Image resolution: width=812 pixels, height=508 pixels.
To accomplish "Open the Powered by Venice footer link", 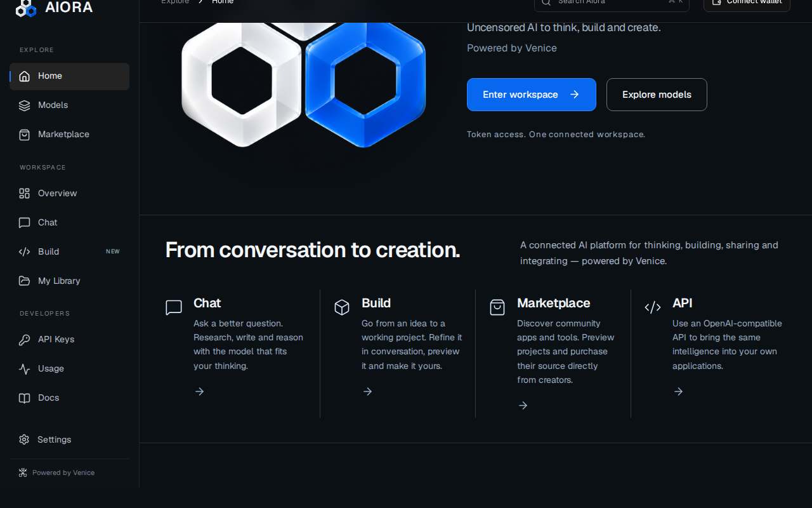I will (57, 472).
